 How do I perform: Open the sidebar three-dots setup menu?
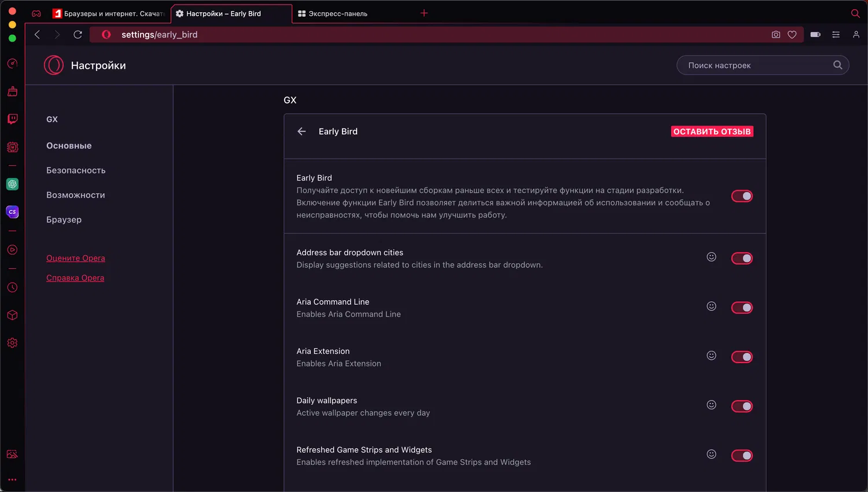[12, 479]
